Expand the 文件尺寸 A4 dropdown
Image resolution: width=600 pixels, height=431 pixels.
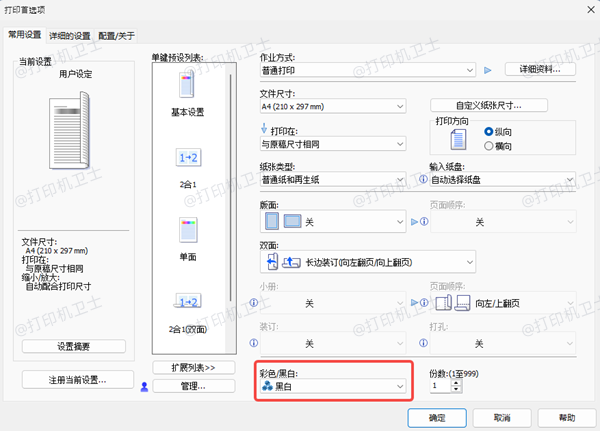point(333,106)
